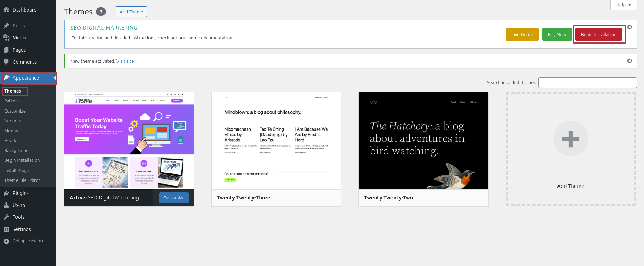Select Begin Installation in the sidebar
This screenshot has width=644, height=266.
point(22,160)
